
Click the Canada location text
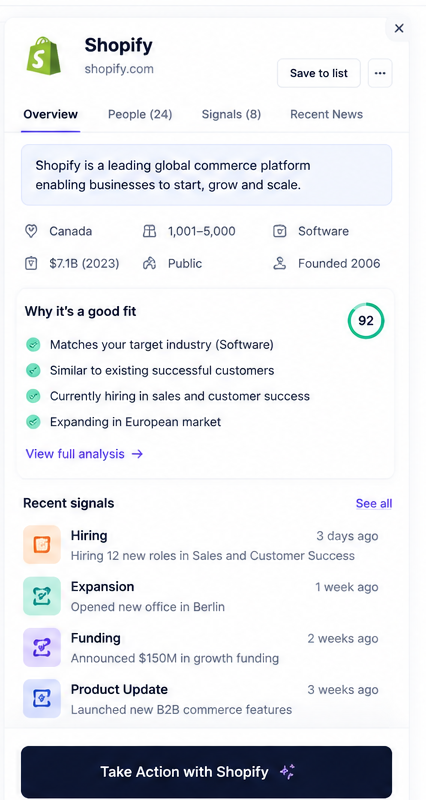70,231
